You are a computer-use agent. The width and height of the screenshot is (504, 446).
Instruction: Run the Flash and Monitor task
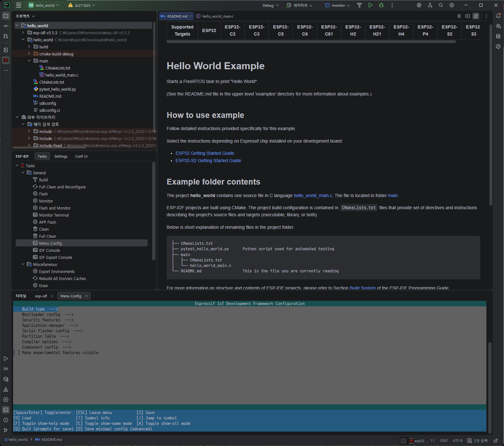coord(55,208)
